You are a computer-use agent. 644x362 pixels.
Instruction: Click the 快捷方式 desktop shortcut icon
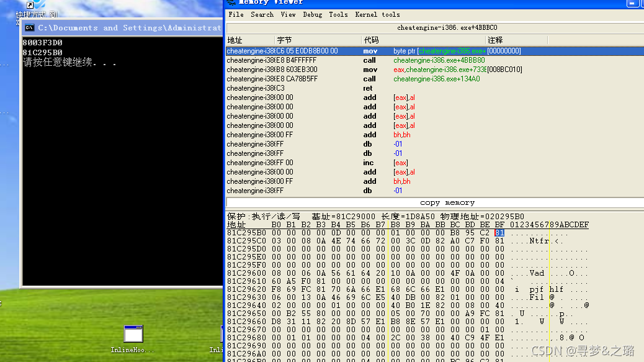(x=36, y=9)
